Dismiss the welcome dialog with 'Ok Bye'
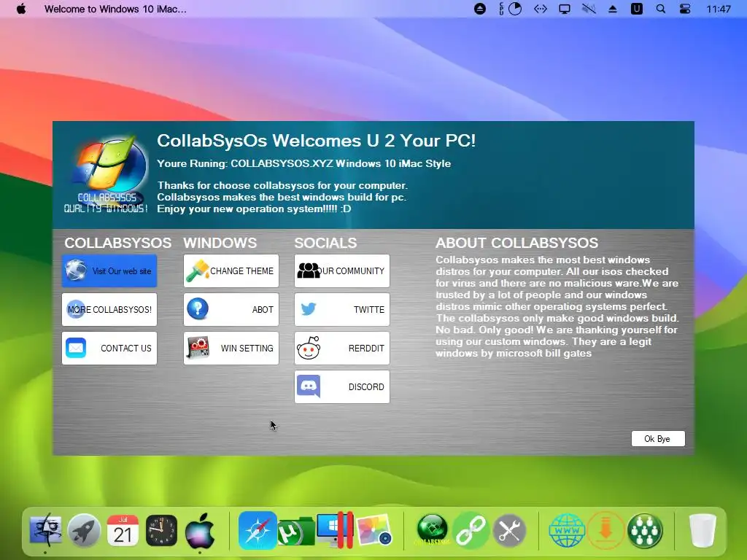Screen dimensions: 747x560 pos(658,438)
